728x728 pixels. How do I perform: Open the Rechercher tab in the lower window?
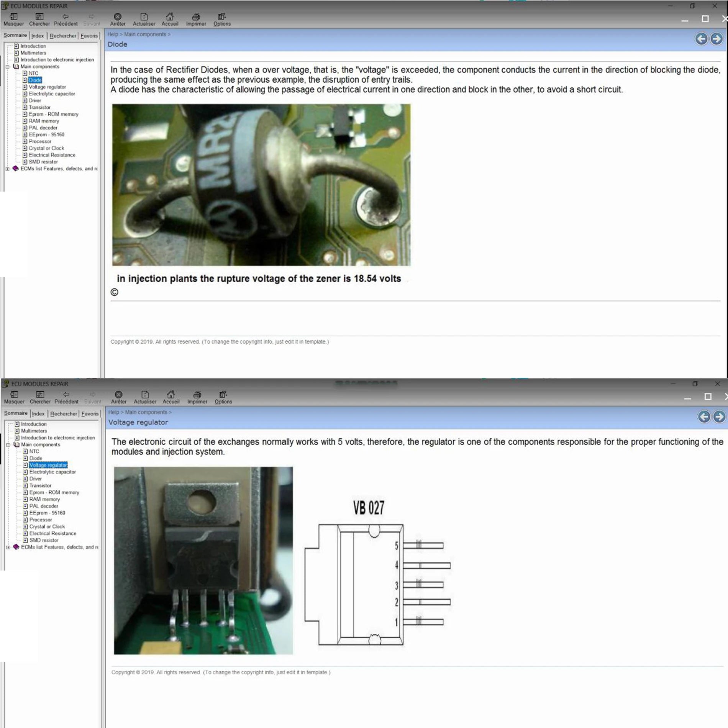point(64,414)
